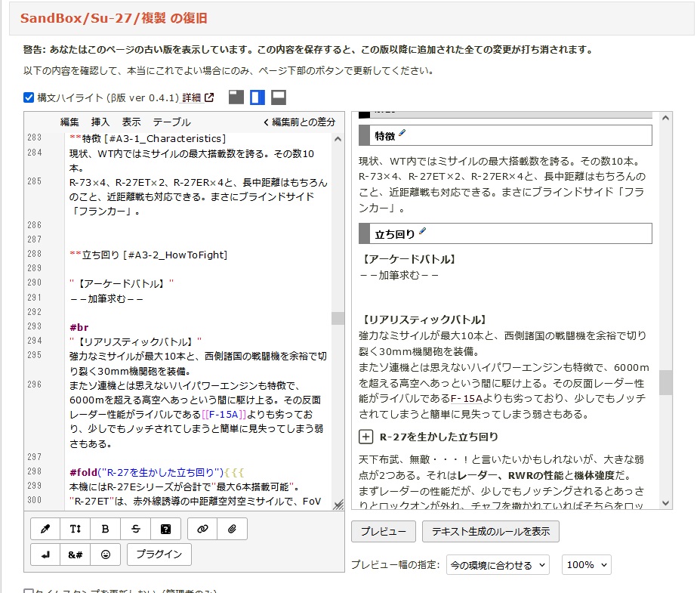
Task: Click **立ち回り [#A3-2_HowToFight] heading line
Action: click(x=149, y=255)
